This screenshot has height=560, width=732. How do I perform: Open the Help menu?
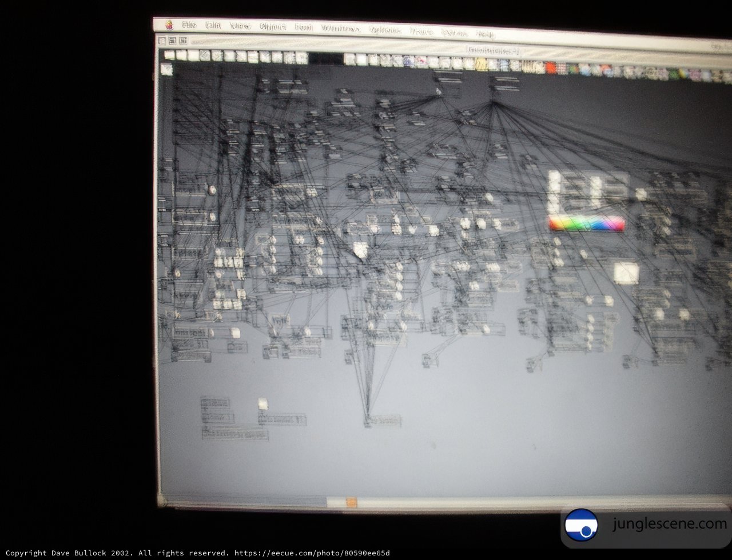coord(485,34)
